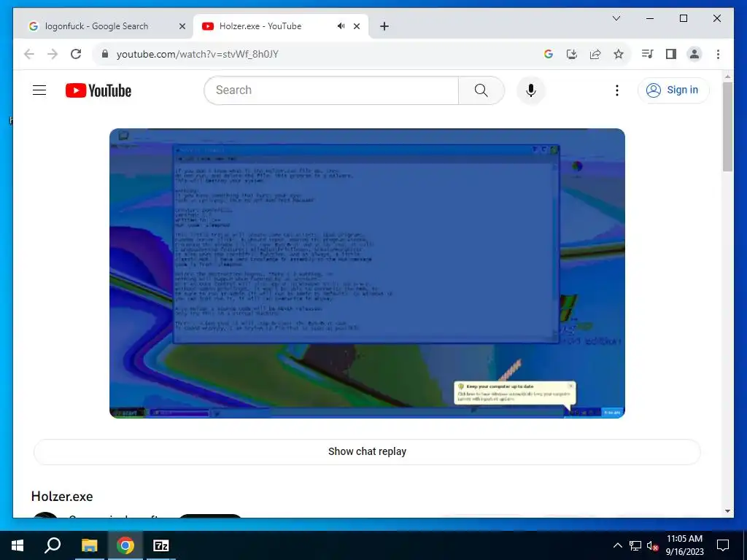Open 7-Zip from the taskbar
Viewport: 747px width, 560px height.
(161, 545)
